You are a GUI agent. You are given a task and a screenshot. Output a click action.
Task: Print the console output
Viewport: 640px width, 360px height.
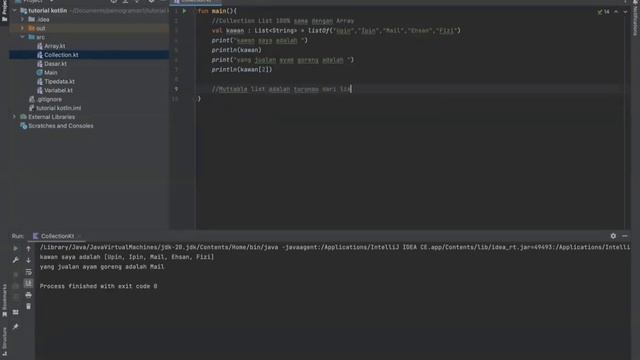click(29, 295)
